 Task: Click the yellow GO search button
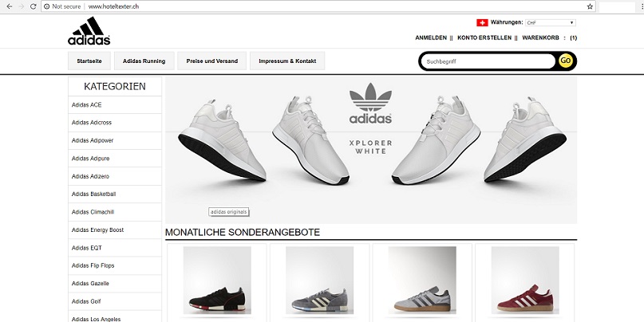(x=566, y=61)
